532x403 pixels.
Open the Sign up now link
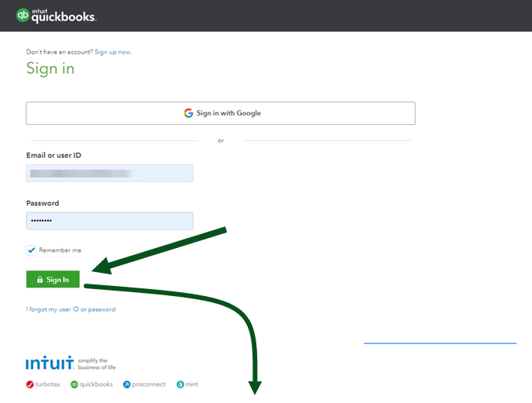coord(113,52)
